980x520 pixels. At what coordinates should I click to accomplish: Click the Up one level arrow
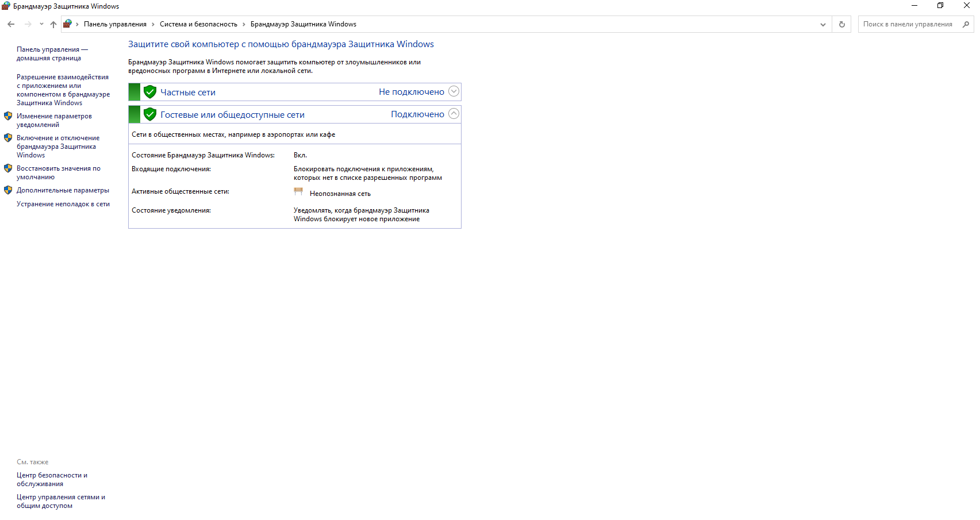pos(53,24)
